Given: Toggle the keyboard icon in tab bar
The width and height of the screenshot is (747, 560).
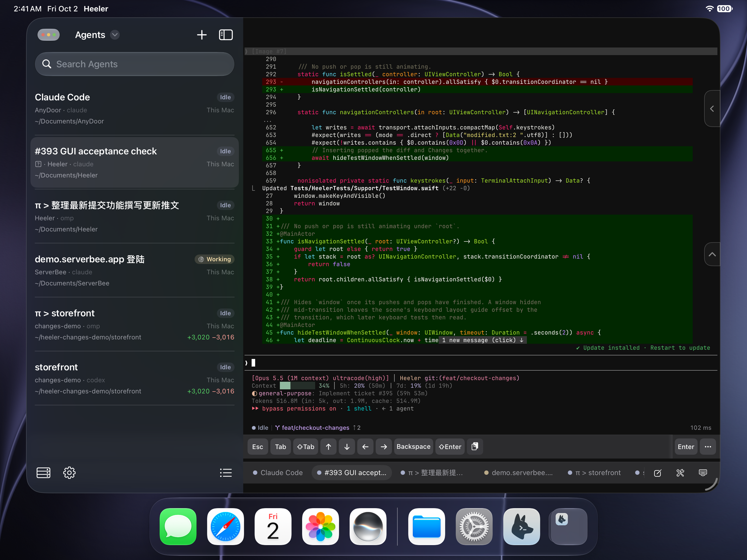Looking at the screenshot, I should point(703,473).
